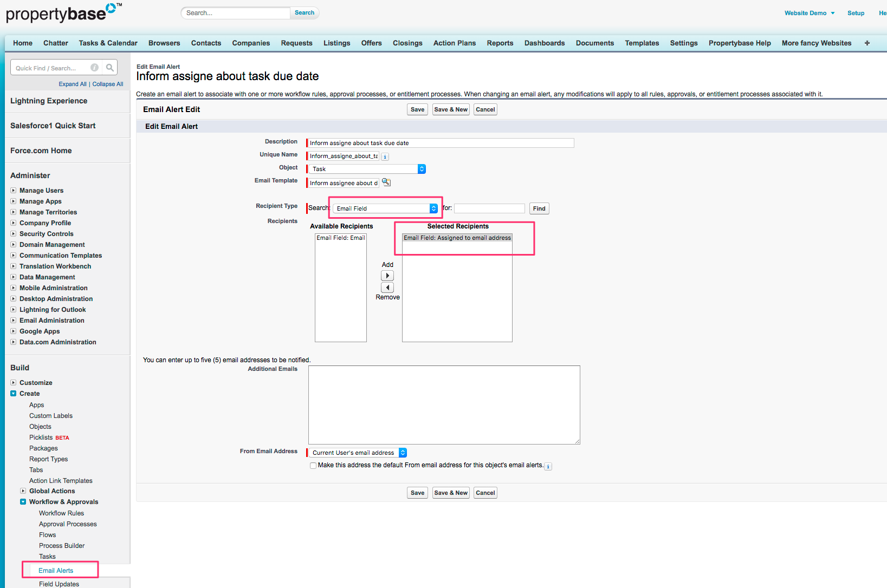Collapse the Create tree node
Viewport: 887px width, 588px height.
click(14, 394)
